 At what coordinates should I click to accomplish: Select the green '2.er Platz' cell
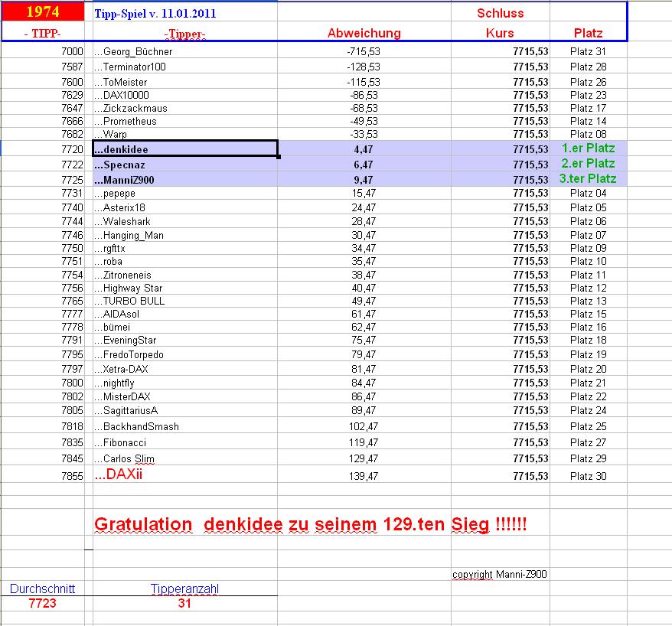click(589, 164)
